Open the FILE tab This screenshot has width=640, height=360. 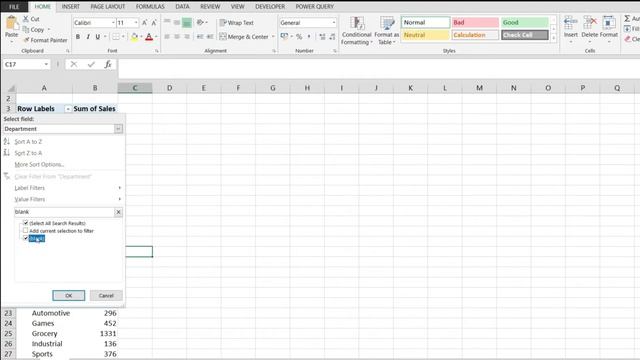14,7
